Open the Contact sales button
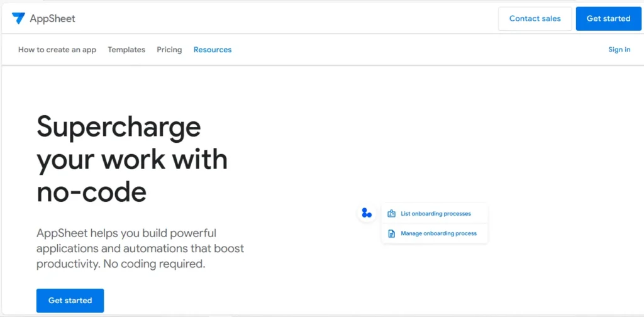The height and width of the screenshot is (317, 644). [x=535, y=18]
